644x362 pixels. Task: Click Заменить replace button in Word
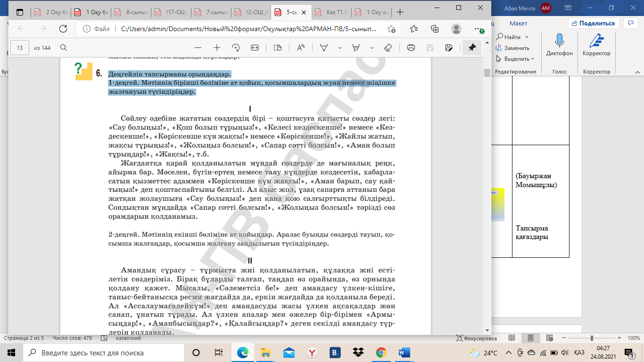tap(512, 48)
